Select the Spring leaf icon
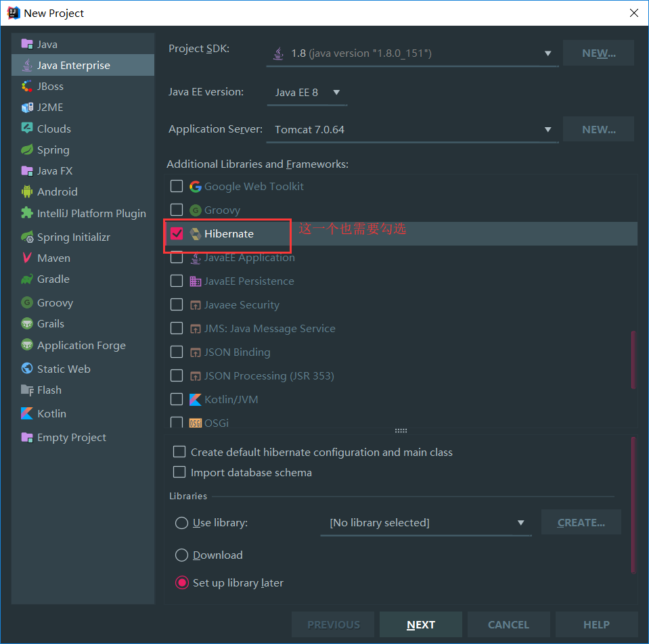Viewport: 649px width, 644px height. click(x=27, y=149)
